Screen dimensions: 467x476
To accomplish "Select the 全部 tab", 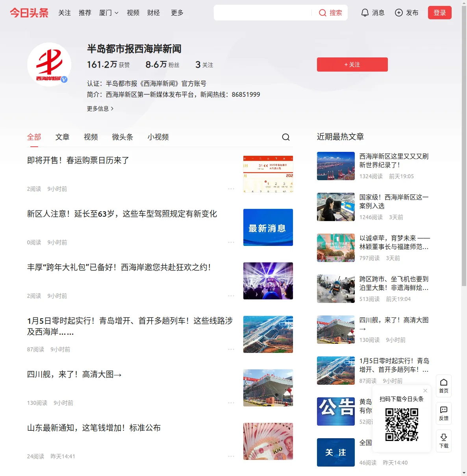I will tap(34, 137).
